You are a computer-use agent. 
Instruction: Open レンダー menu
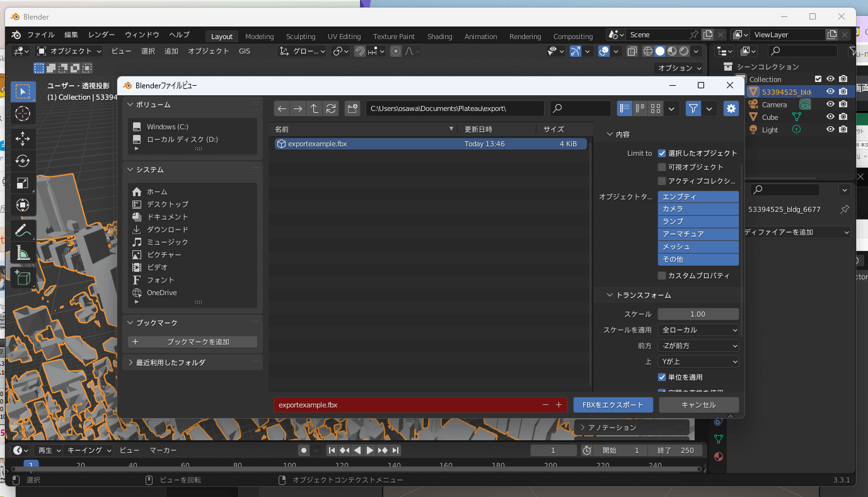click(x=101, y=35)
